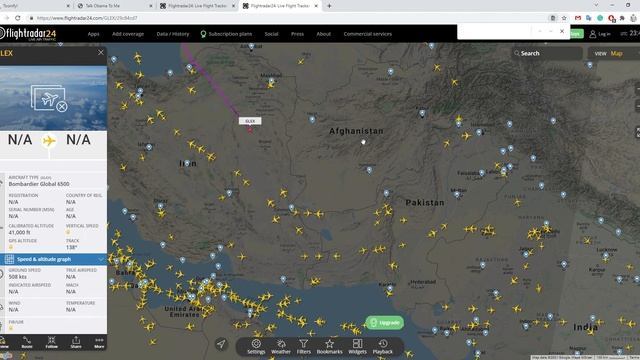Select the GLEX aircraft label on map

click(250, 121)
